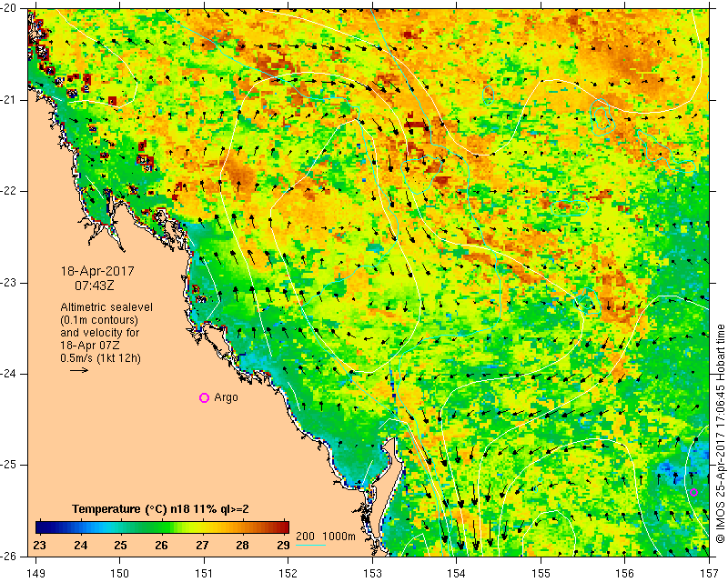Click the '152' longitude axis label
This screenshot has height=582, width=728.
tap(288, 574)
